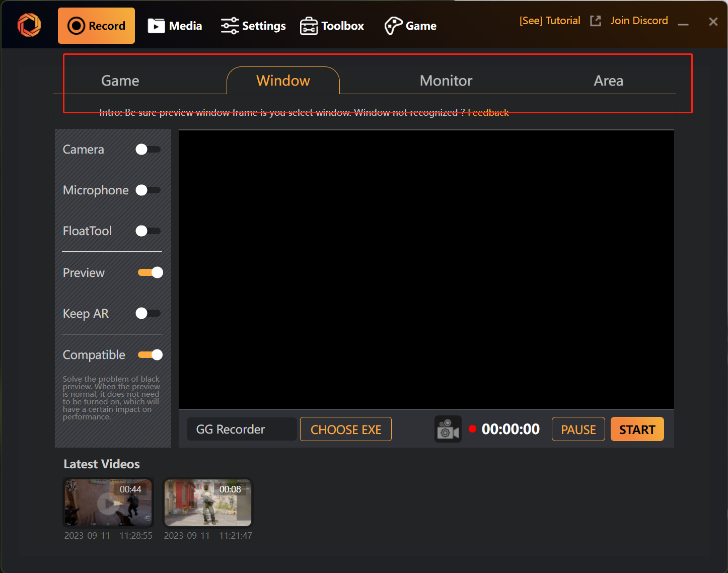Open the Toolbox section
This screenshot has height=573, width=728.
tap(332, 26)
